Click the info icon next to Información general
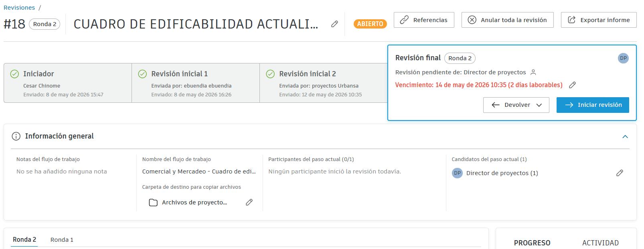The width and height of the screenshot is (644, 249). click(x=16, y=136)
